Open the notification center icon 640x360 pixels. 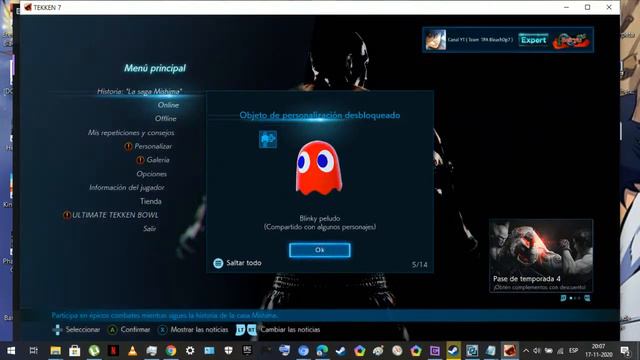click(625, 351)
